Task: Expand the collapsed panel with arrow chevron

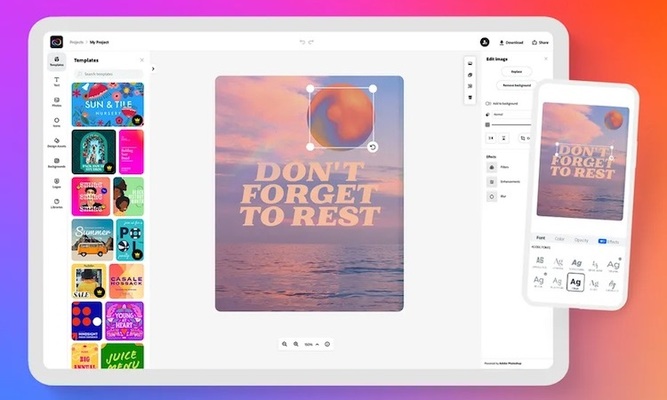Action: pyautogui.click(x=153, y=69)
